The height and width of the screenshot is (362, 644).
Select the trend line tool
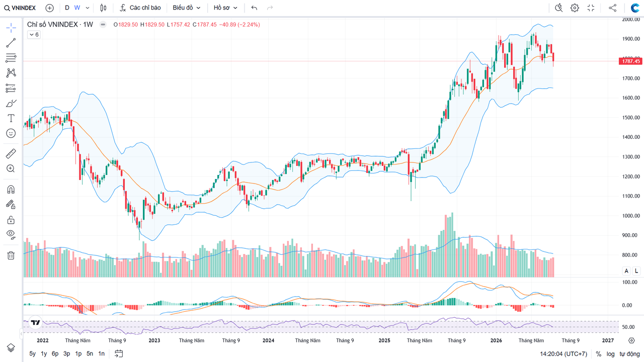pyautogui.click(x=11, y=43)
